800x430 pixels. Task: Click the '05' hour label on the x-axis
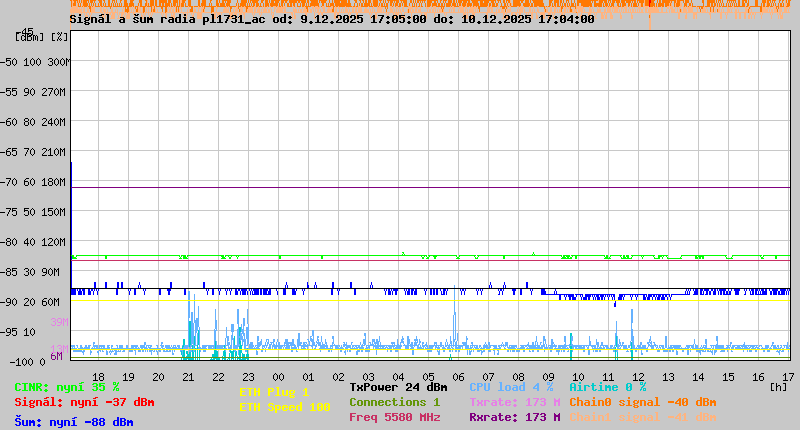tap(429, 377)
